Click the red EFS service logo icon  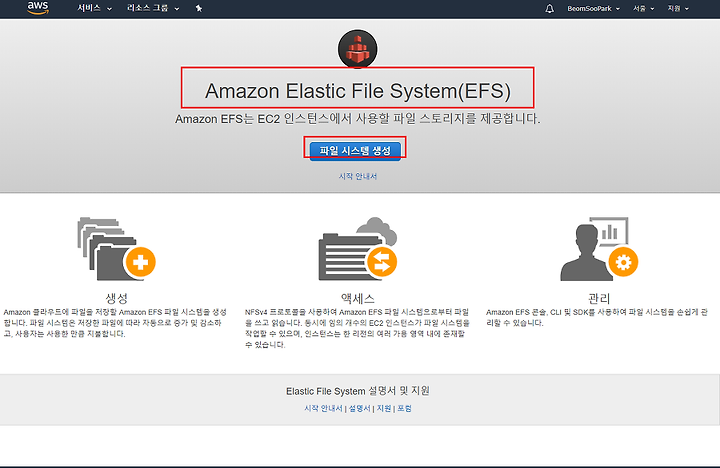click(x=358, y=49)
